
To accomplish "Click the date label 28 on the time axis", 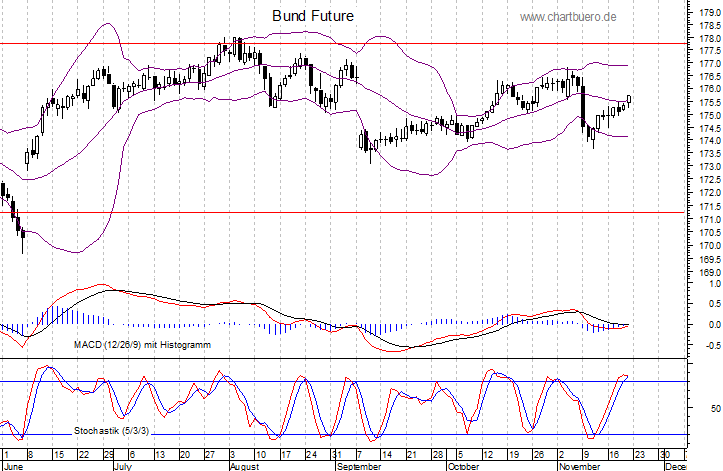I will [438, 455].
